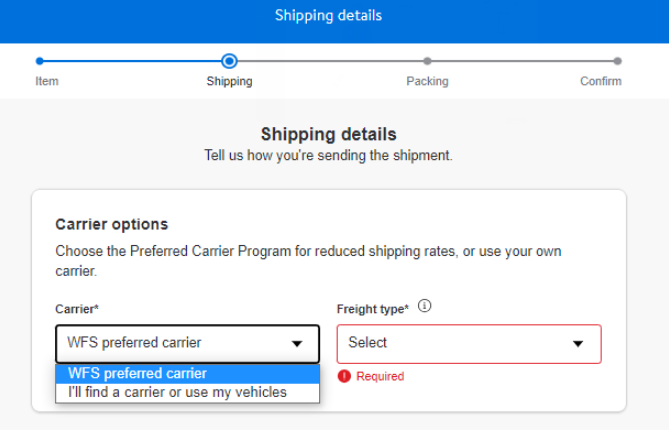Click the Carrier options heading
Screen dimensions: 669x430
pyautogui.click(x=112, y=224)
